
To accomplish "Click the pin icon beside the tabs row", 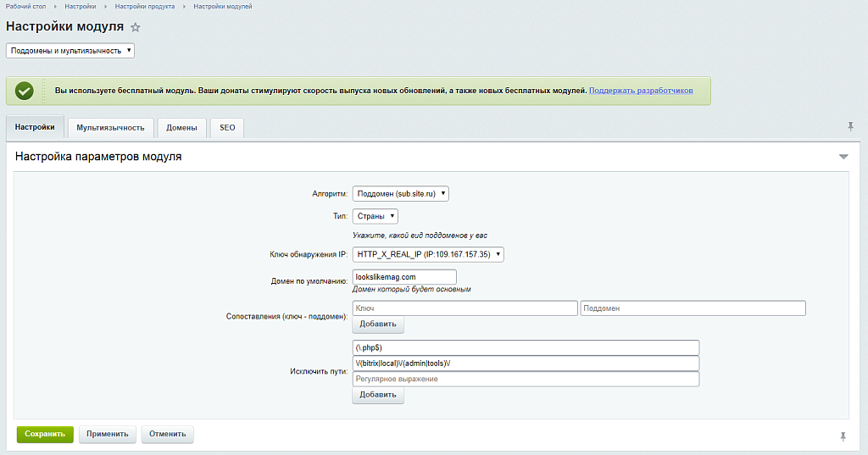I will coord(850,126).
